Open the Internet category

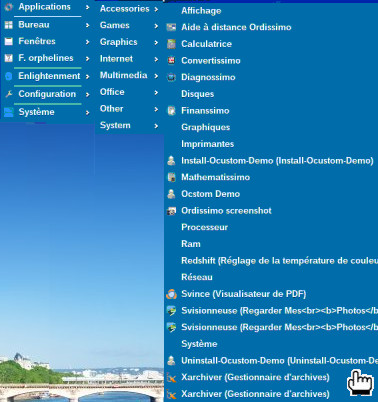click(116, 59)
